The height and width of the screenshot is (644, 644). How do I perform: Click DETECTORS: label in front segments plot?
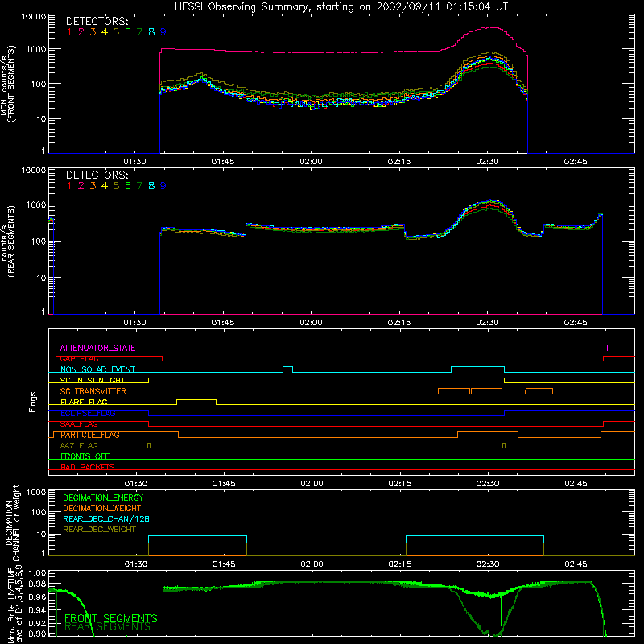[97, 21]
